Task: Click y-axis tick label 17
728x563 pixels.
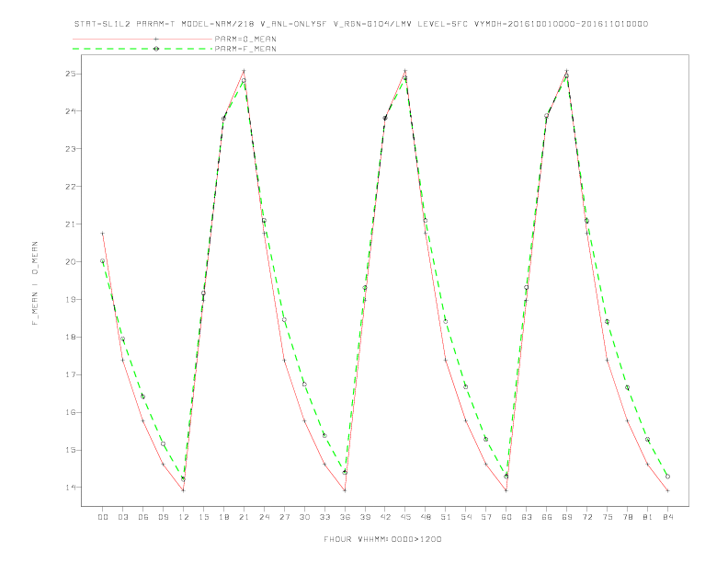Action: (70, 374)
